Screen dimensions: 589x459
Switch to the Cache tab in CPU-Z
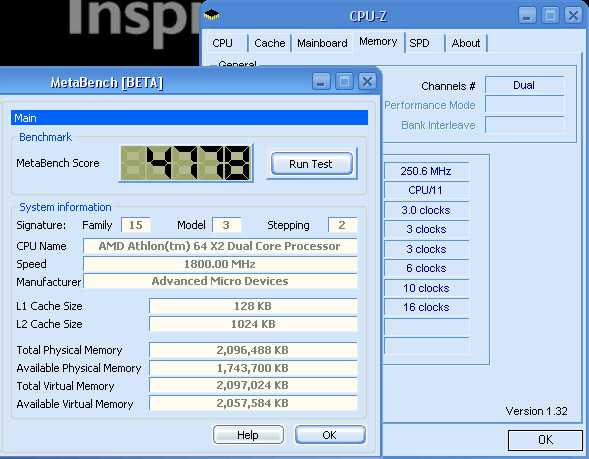[269, 43]
